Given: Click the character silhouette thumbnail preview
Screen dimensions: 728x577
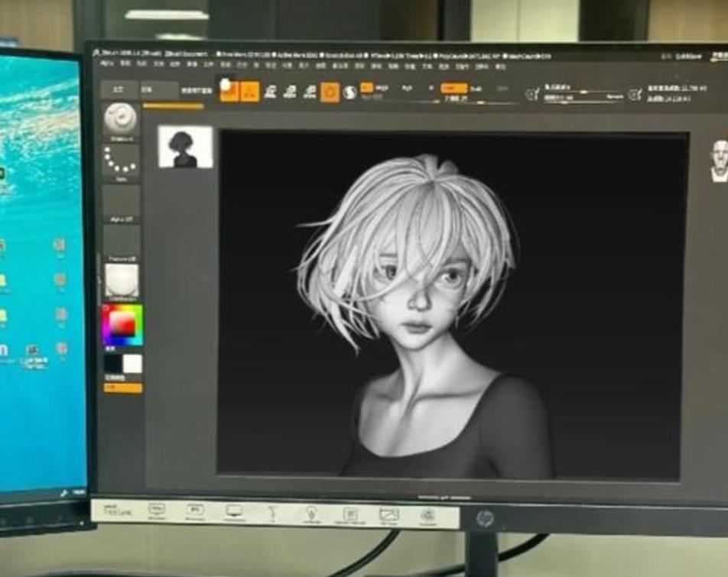Looking at the screenshot, I should (x=185, y=147).
